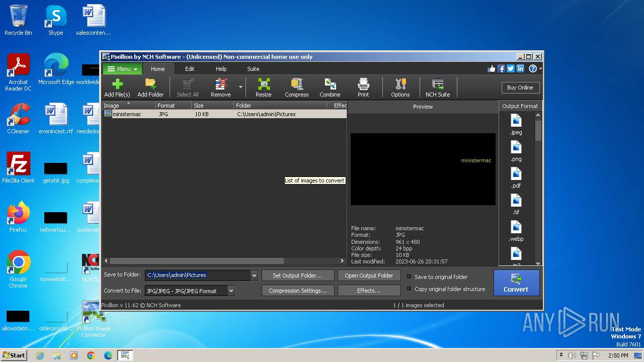Enable Copy original folder structure checkbox
This screenshot has height=362, width=644.
coord(409,289)
